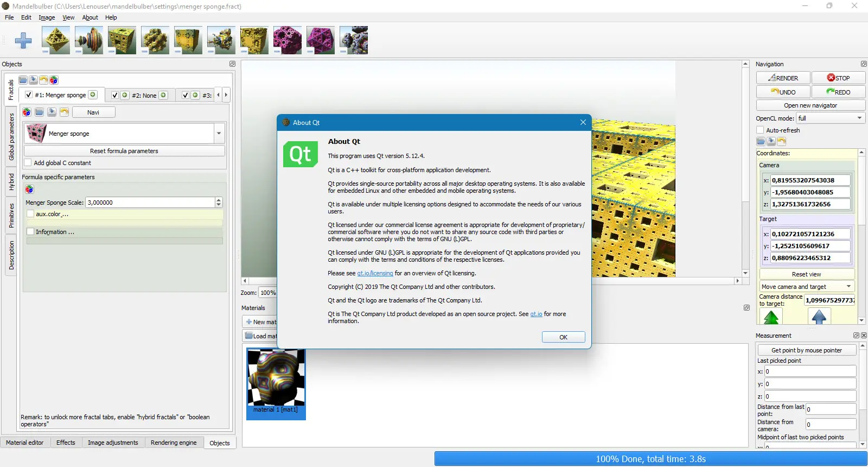Image resolution: width=868 pixels, height=467 pixels.
Task: Click the green up arrow navigation button
Action: (x=771, y=317)
